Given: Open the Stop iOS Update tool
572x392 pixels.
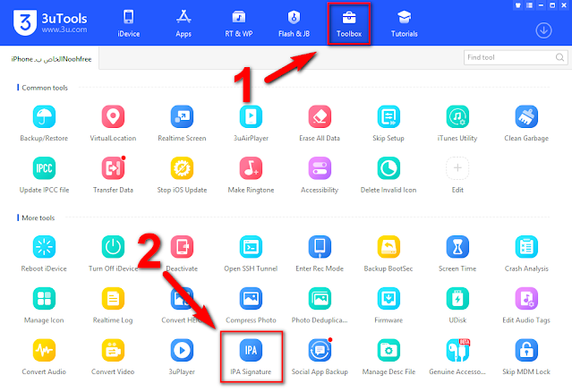Looking at the screenshot, I should tap(182, 168).
